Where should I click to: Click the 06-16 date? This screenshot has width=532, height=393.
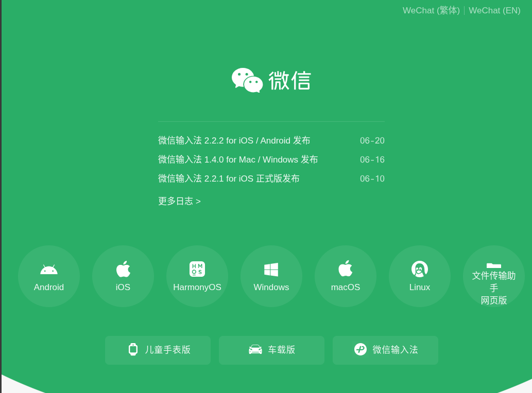point(372,159)
